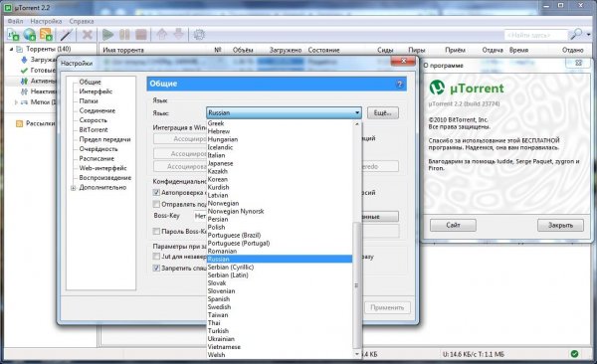Click Закрыть button in About window
This screenshot has height=364, width=597.
point(560,225)
